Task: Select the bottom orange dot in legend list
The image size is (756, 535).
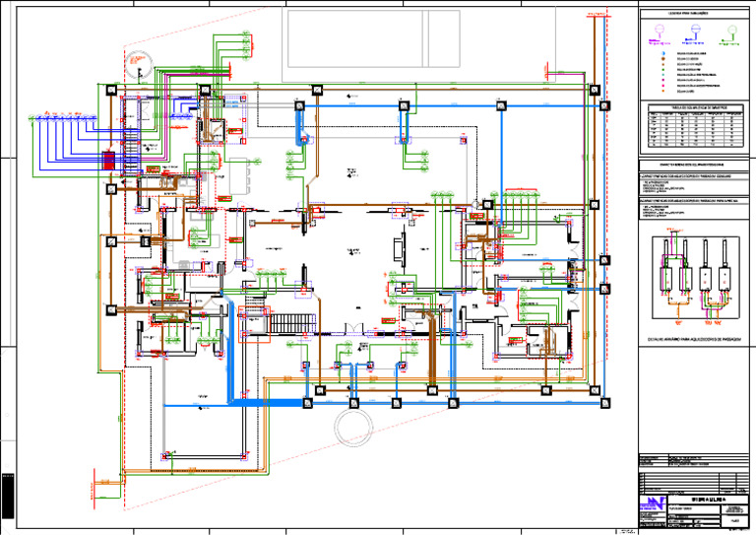Action: 663,91
